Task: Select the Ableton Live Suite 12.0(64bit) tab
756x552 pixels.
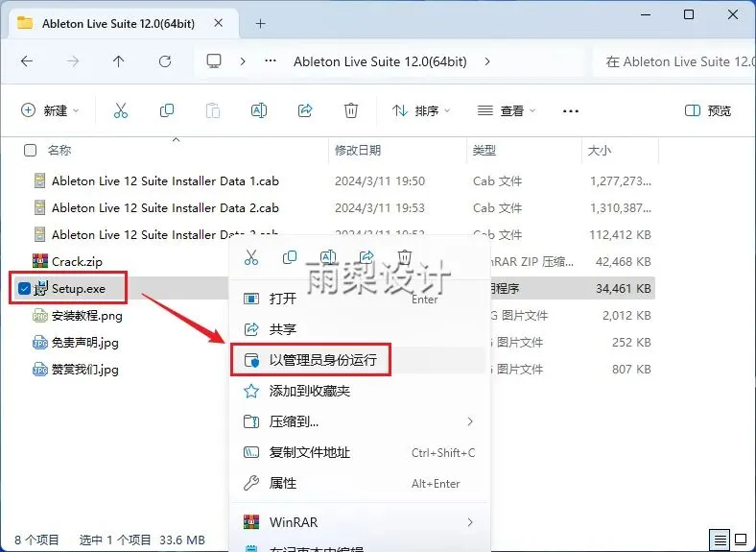Action: tap(119, 23)
